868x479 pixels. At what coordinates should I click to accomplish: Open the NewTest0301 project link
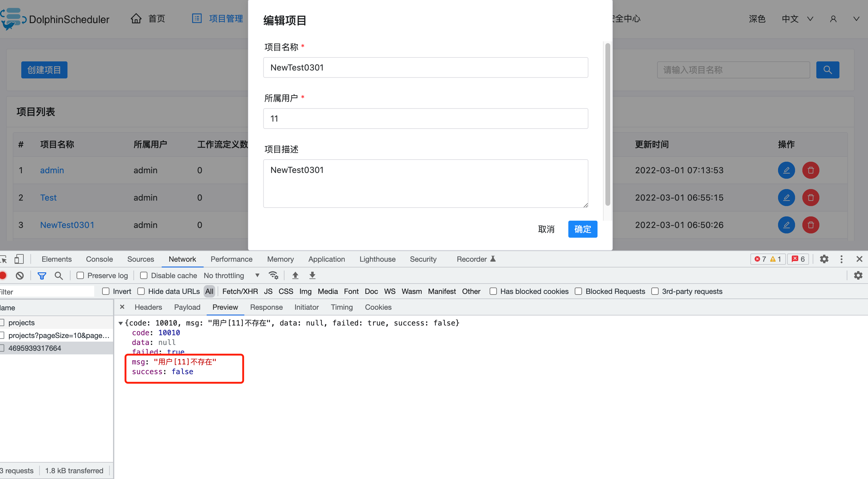(67, 225)
